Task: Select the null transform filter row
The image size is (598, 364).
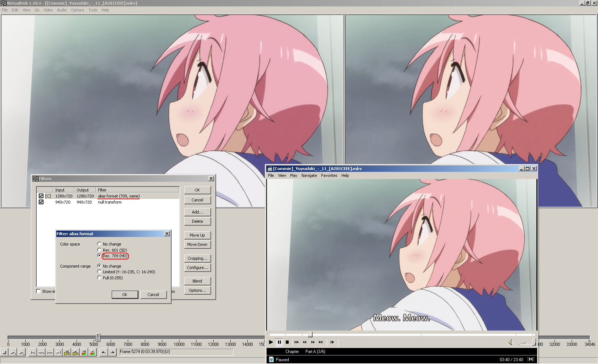Action: (108, 202)
